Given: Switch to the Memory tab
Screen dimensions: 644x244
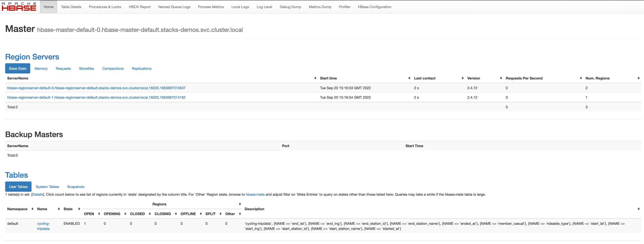Looking at the screenshot, I should [x=41, y=68].
